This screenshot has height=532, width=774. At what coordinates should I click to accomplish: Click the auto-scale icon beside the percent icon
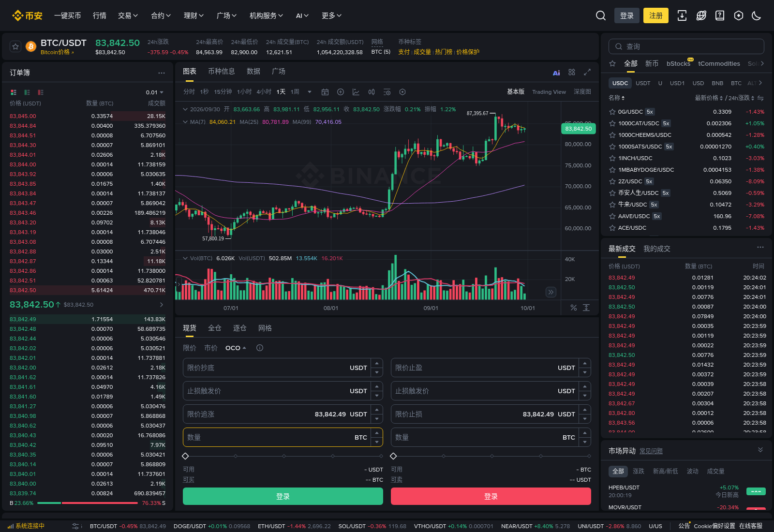(x=586, y=308)
